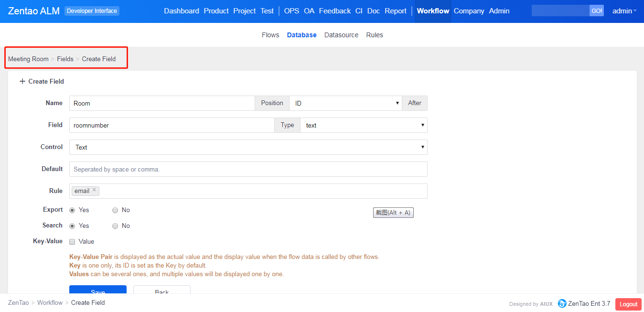Select Yes for the Export option
Viewport: 644px width, 312px height.
(x=72, y=210)
